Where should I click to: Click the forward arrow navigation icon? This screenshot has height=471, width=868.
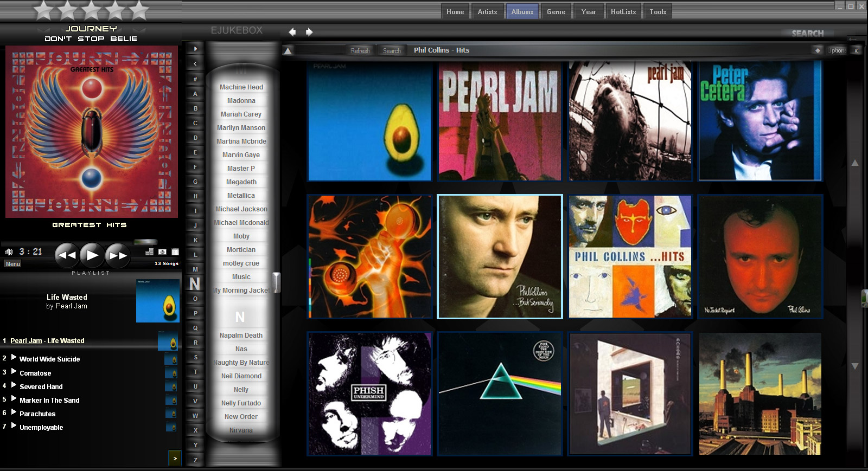click(309, 32)
